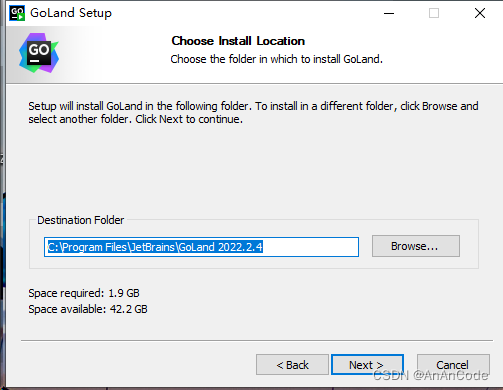Return to previous step with Back
The width and height of the screenshot is (503, 390).
coord(292,365)
